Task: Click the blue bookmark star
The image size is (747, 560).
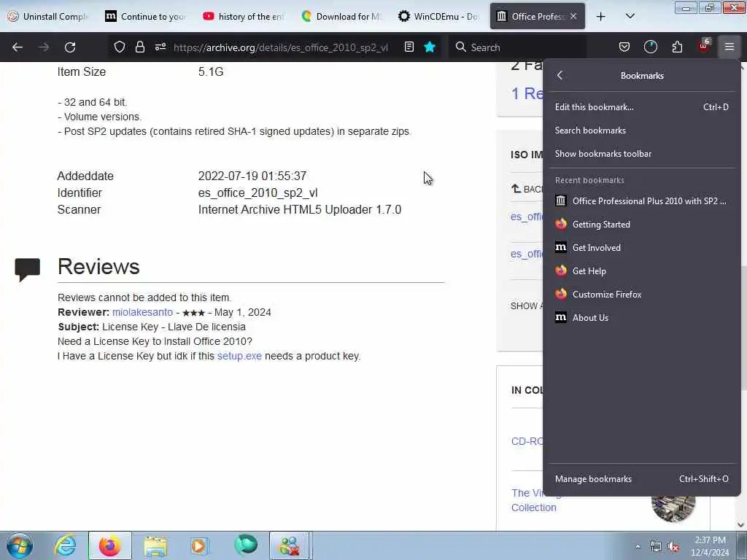Action: click(x=430, y=47)
